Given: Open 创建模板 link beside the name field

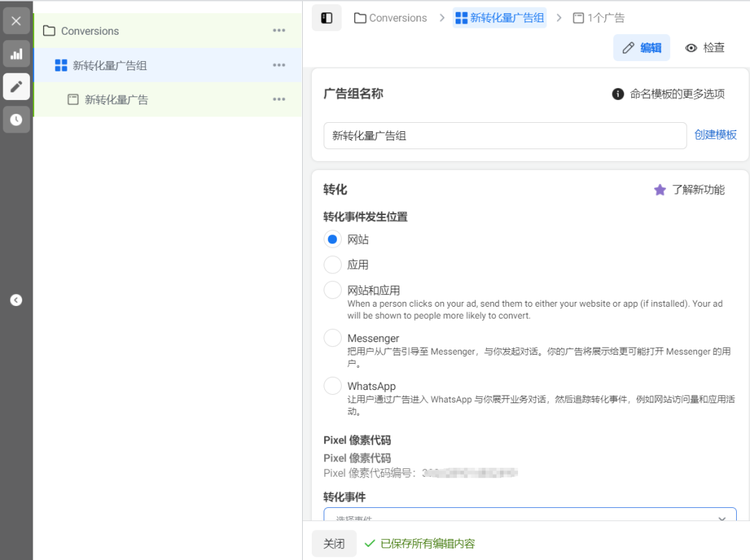Looking at the screenshot, I should pyautogui.click(x=716, y=135).
